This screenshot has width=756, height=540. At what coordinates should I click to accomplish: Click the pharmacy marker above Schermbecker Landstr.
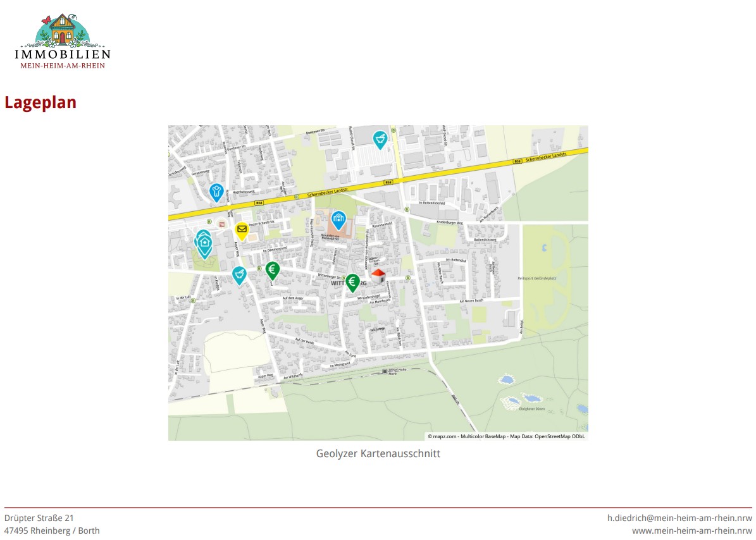tap(380, 138)
